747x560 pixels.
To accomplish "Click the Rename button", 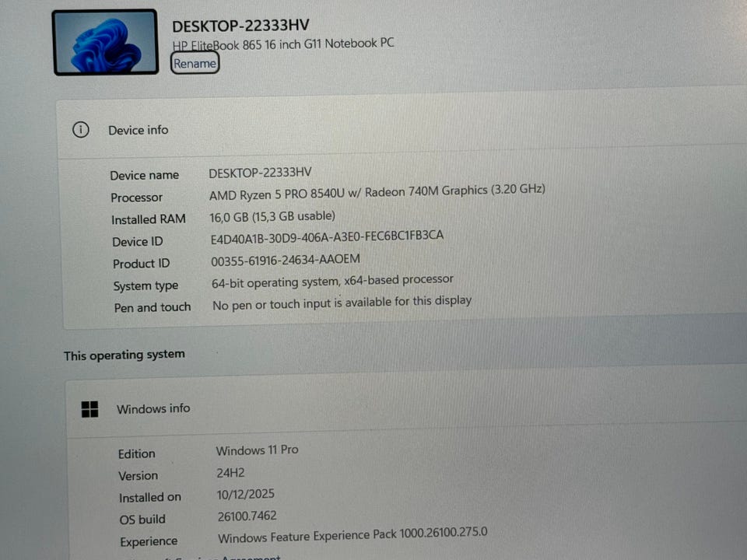I will click(x=195, y=63).
